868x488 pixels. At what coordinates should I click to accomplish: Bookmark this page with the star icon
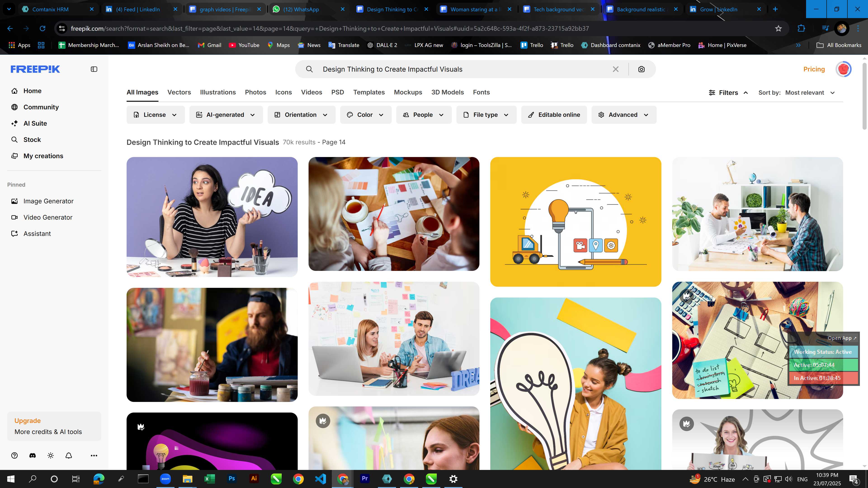click(778, 29)
